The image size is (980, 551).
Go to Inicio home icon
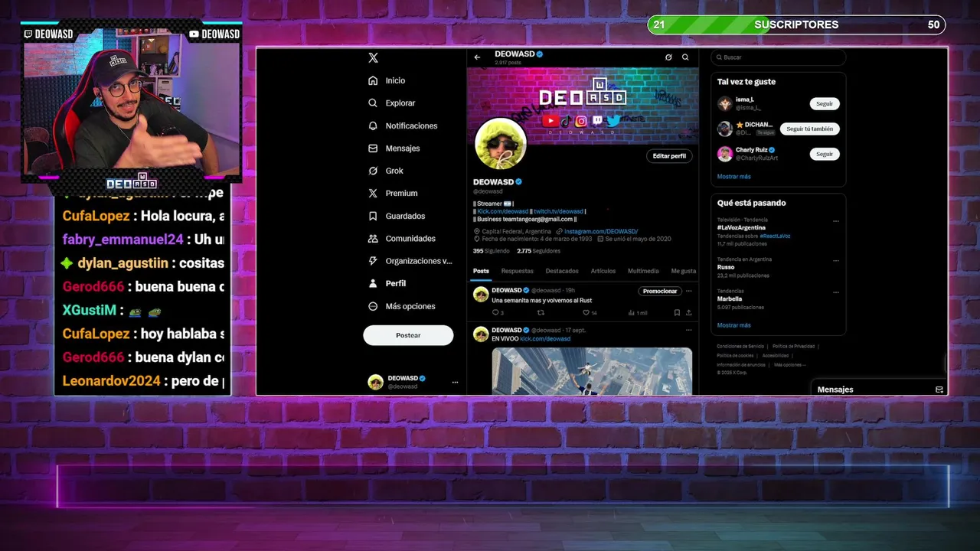(x=373, y=80)
